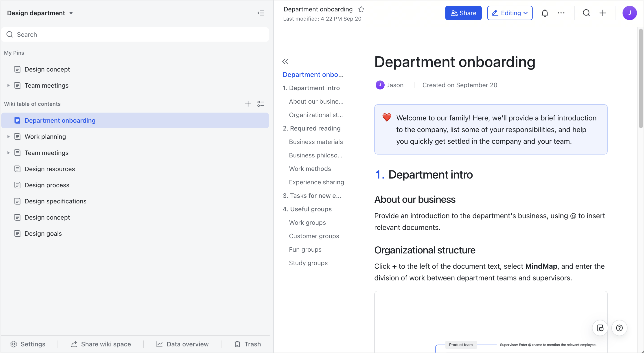Collapse the wiki sidebar panel icon
This screenshot has width=644, height=353.
pos(261,13)
